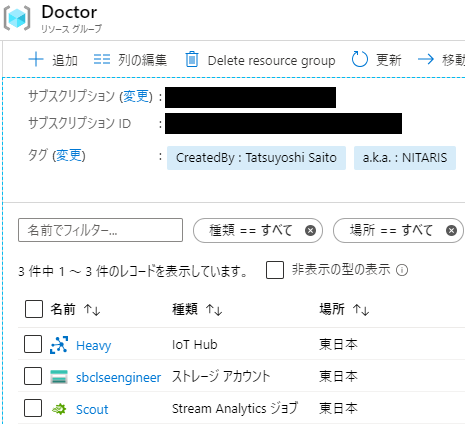Check the sbclseengineer row checkbox
Viewport: 466px width, 424px height.
point(33,376)
